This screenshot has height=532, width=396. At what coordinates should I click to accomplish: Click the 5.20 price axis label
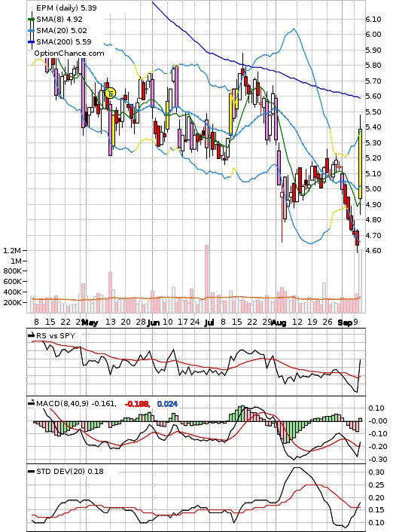tap(373, 158)
